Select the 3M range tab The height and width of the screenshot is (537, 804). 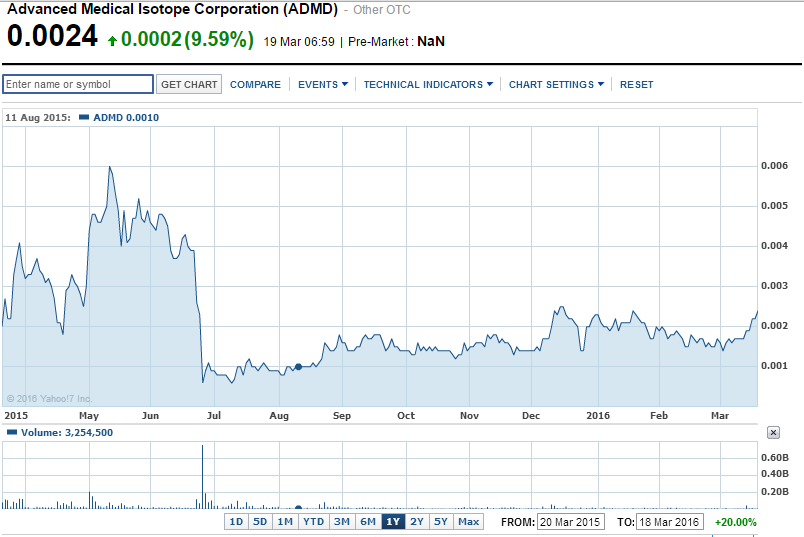click(341, 522)
